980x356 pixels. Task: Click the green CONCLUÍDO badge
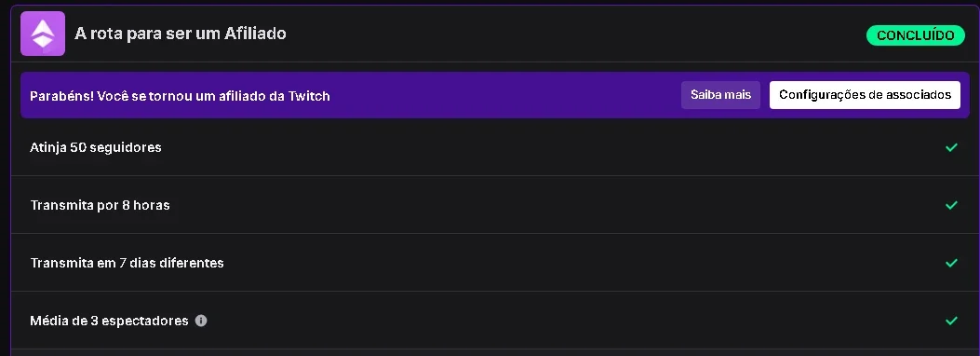(x=916, y=35)
